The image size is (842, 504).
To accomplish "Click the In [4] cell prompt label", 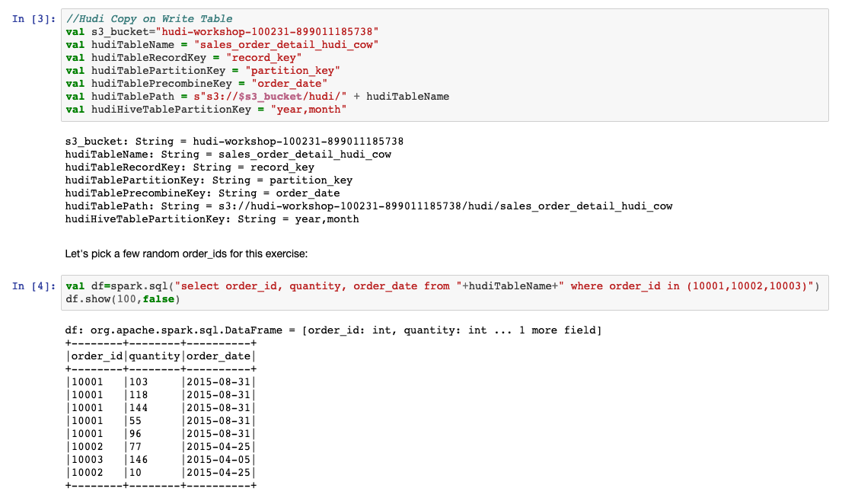I will click(x=34, y=286).
